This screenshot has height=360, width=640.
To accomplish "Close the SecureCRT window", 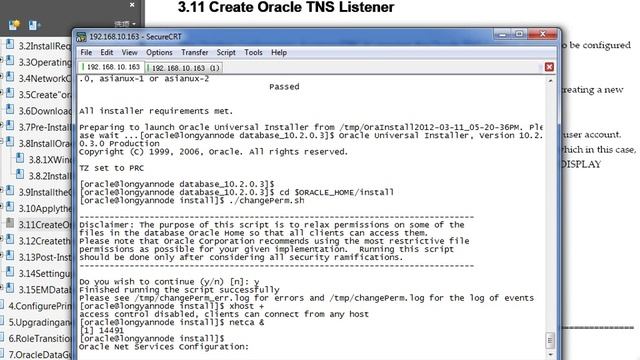I will (x=542, y=35).
